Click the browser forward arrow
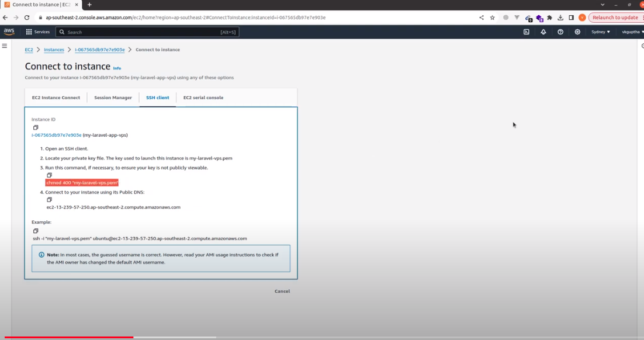 16,18
